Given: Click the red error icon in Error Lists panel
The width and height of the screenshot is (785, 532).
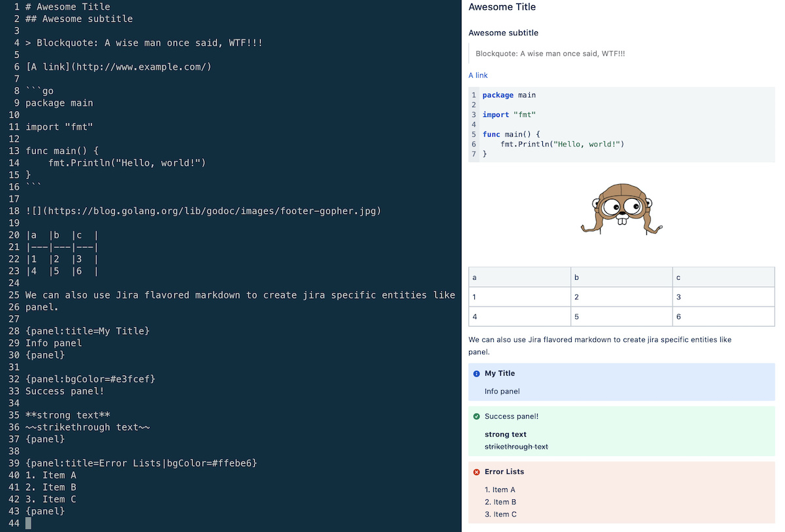Looking at the screenshot, I should 476,472.
